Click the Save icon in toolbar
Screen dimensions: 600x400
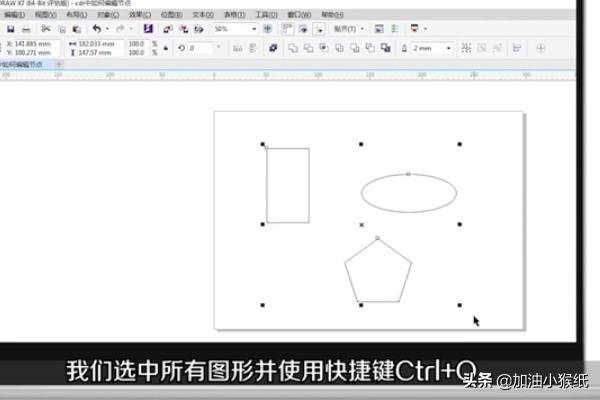(11, 29)
